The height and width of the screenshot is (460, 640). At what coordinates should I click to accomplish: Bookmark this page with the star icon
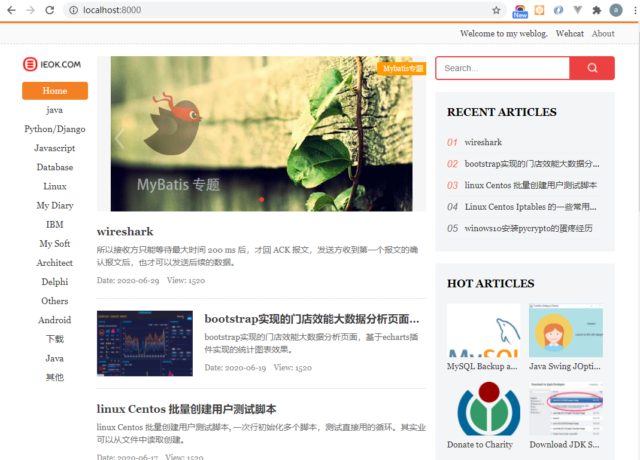(x=496, y=10)
